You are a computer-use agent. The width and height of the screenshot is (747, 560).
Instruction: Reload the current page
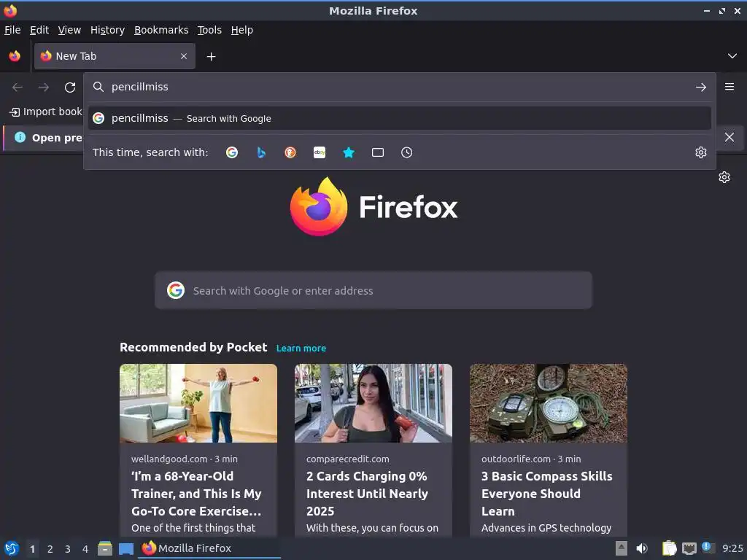70,87
